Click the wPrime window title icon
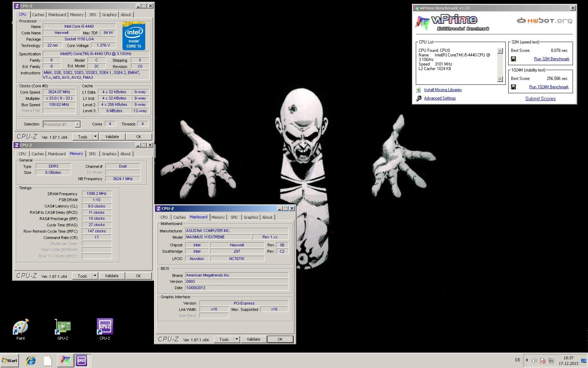The image size is (588, 368). tap(416, 8)
